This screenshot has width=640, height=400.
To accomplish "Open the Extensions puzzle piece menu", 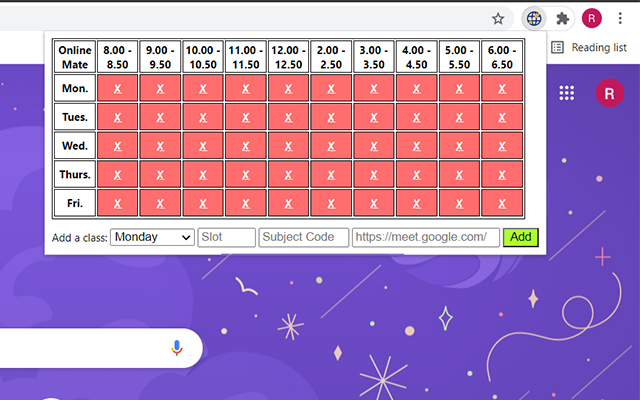I will click(562, 18).
